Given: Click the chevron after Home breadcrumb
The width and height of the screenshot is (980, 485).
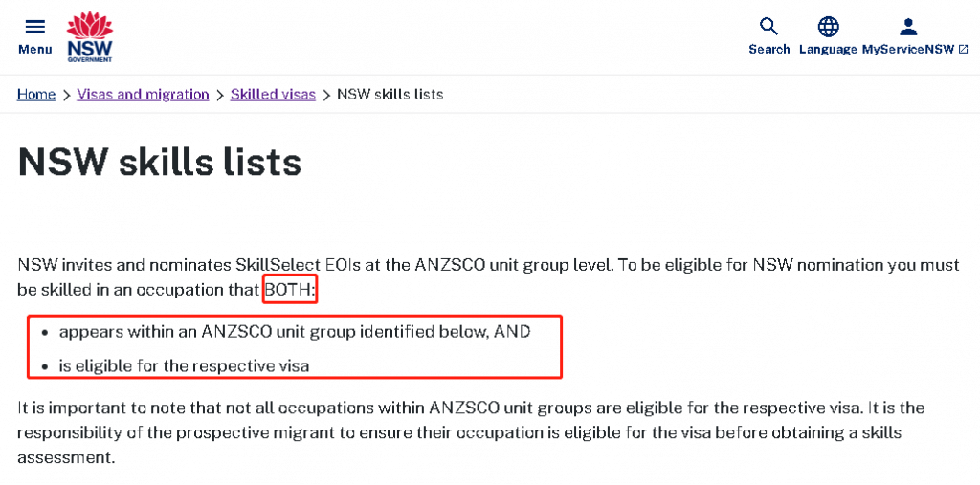Looking at the screenshot, I should coord(66,95).
